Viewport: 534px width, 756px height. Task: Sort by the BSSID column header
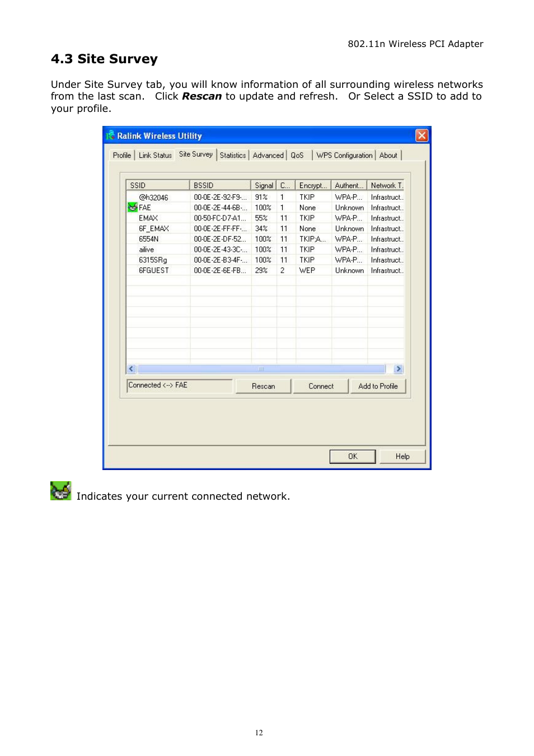point(221,185)
